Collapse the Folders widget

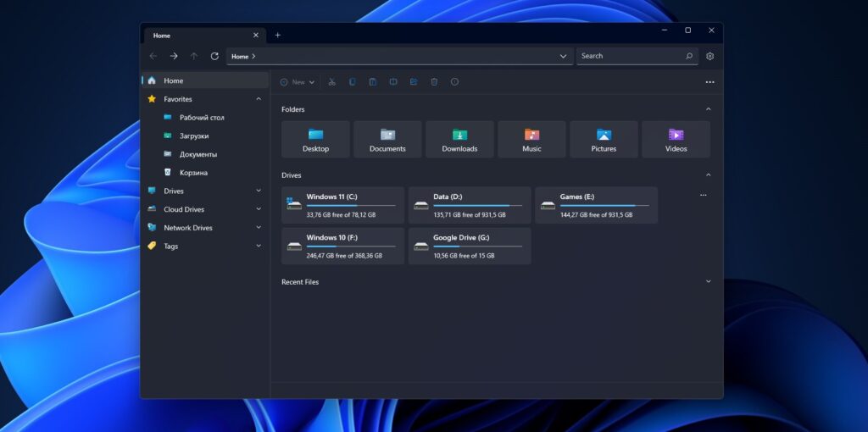pos(708,109)
